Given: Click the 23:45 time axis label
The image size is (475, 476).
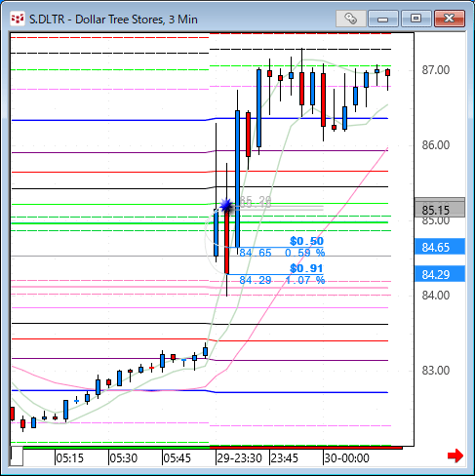Looking at the screenshot, I should (x=285, y=458).
